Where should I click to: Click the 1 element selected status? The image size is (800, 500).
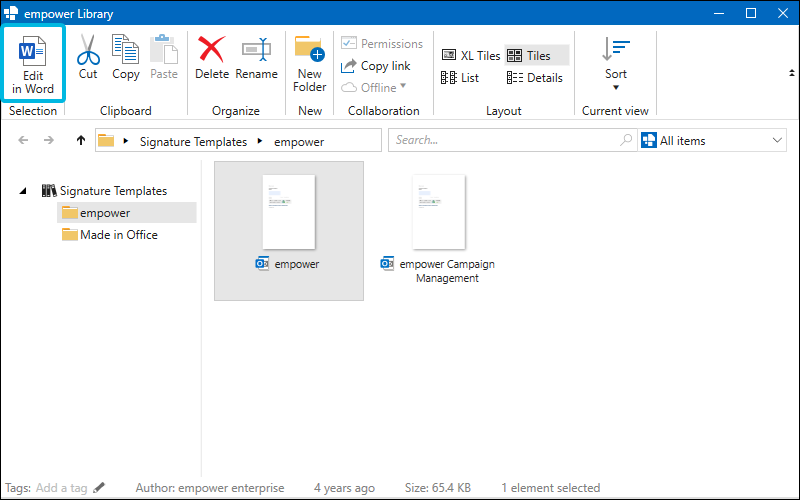point(551,488)
